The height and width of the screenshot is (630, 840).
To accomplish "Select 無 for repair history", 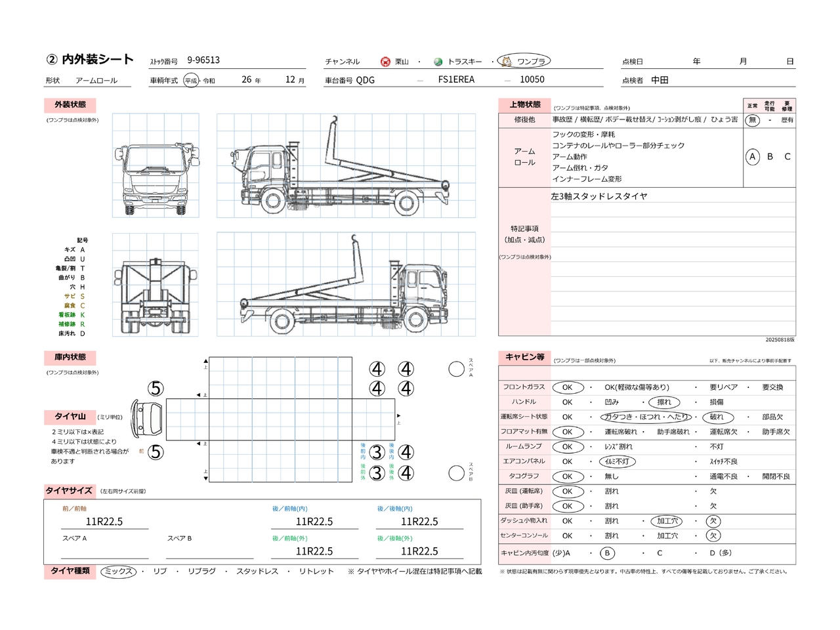I will tap(753, 120).
